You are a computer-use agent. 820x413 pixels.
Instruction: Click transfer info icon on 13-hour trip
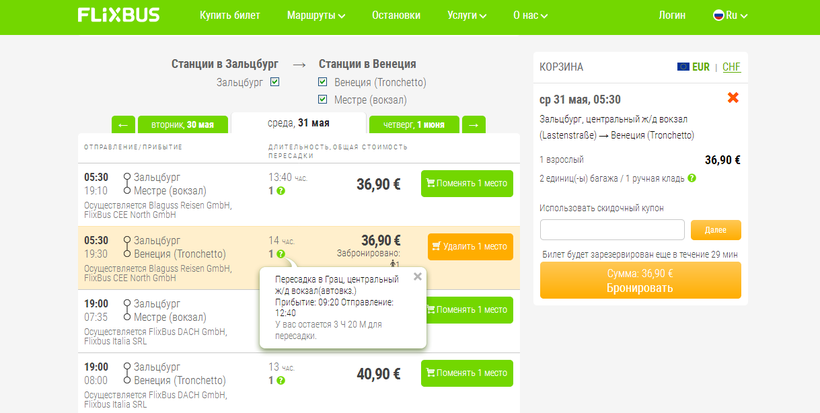[x=281, y=381]
